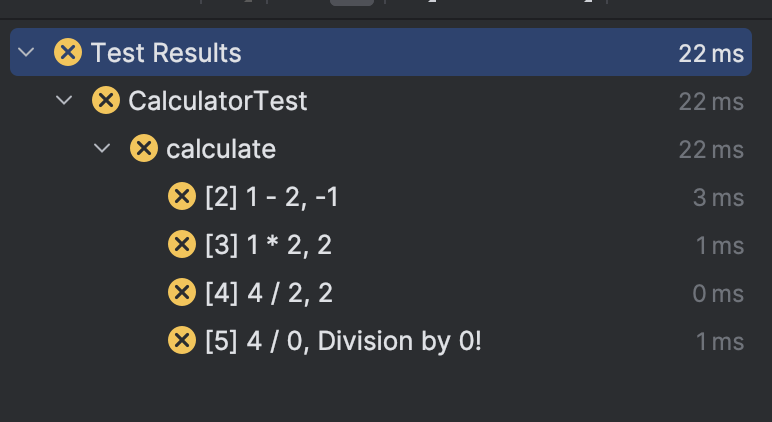Select test case "1 * 2, 2"
The height and width of the screenshot is (422, 772).
[268, 245]
